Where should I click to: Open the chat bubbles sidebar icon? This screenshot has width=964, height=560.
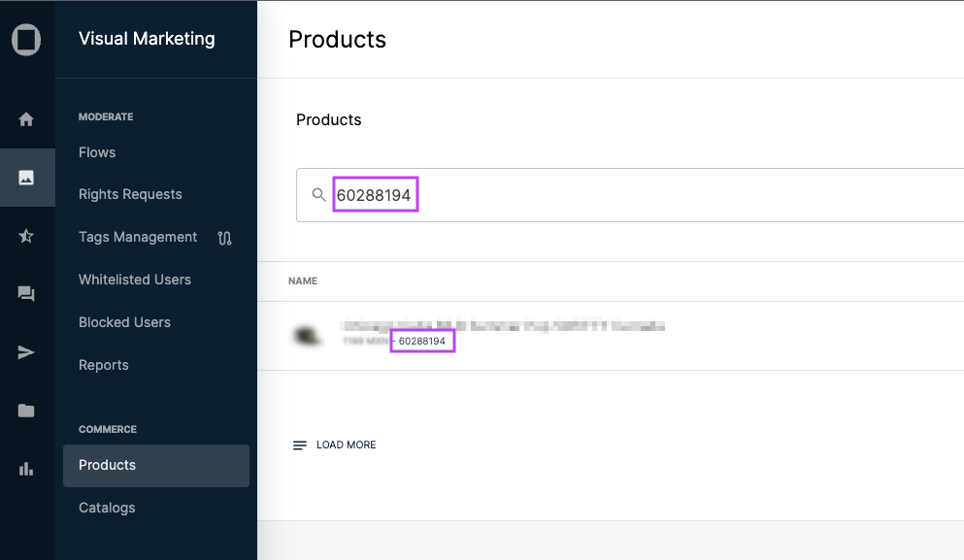26,294
